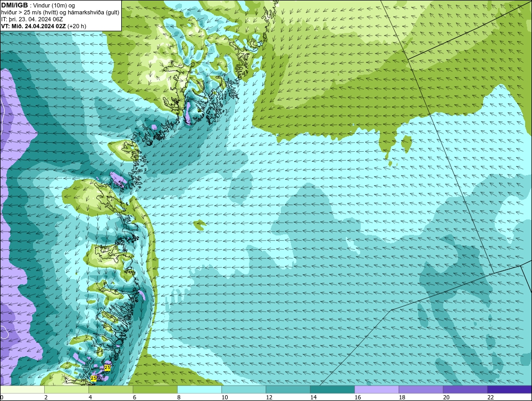This screenshot has height=401, width=532.
Task: Click the darkest swatch above 22 m/s
Action: 510,389
